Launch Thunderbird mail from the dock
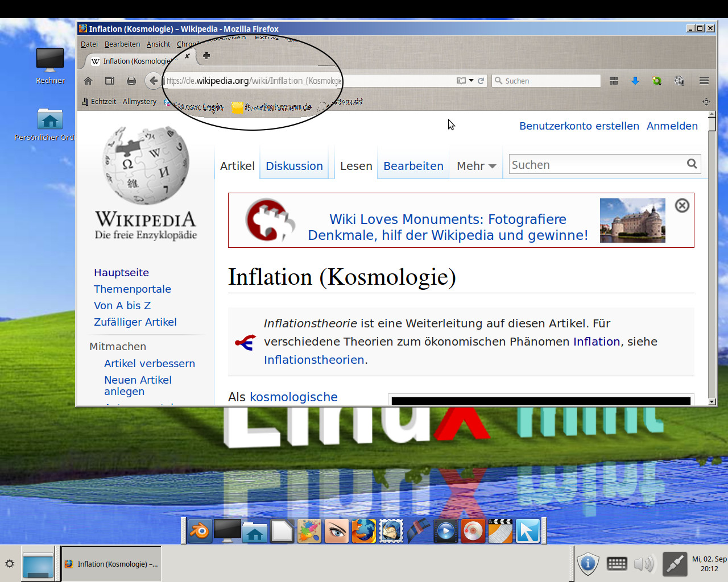 click(x=391, y=531)
